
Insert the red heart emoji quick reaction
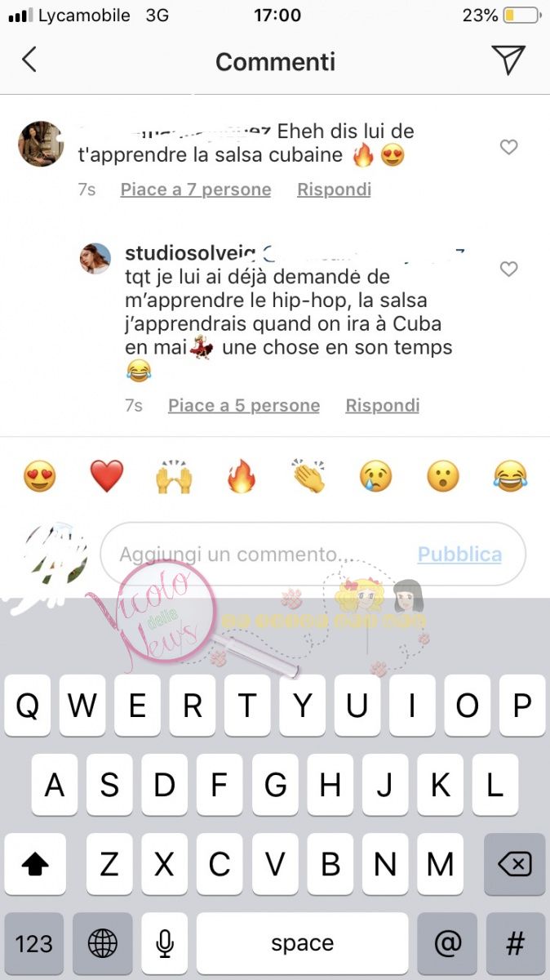107,476
